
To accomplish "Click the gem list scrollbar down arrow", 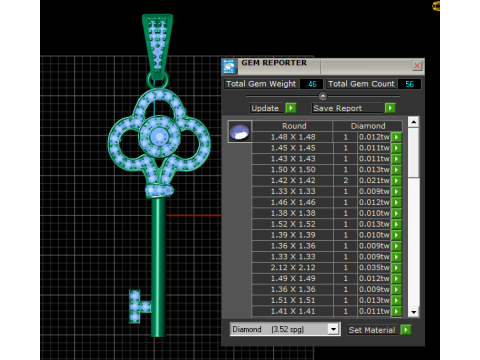I will tap(413, 312).
